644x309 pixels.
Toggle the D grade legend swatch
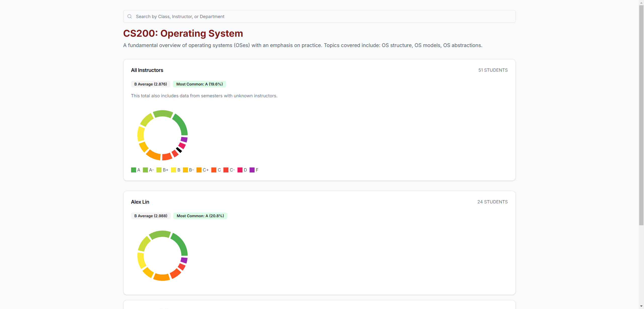pos(240,170)
